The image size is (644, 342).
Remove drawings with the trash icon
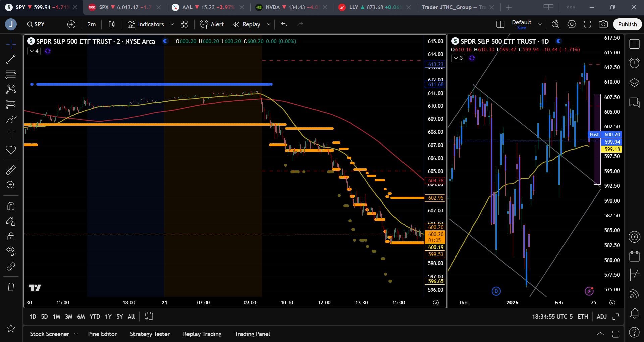pos(11,287)
